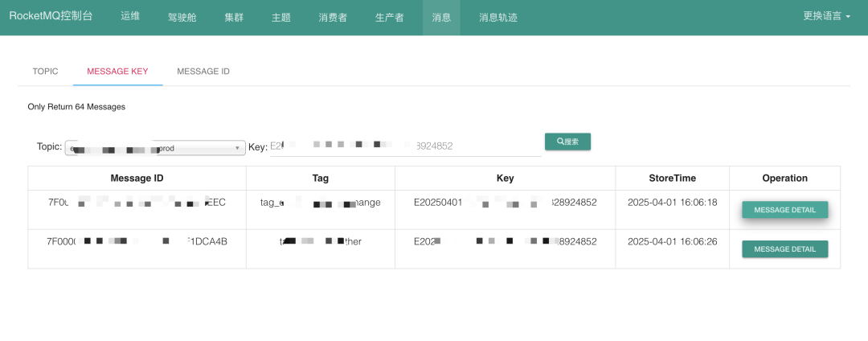Click the Key column header

505,179
